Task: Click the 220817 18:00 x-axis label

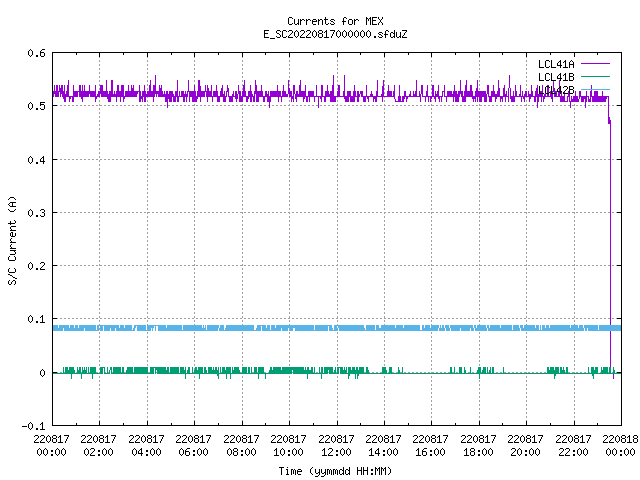Action: [478, 445]
